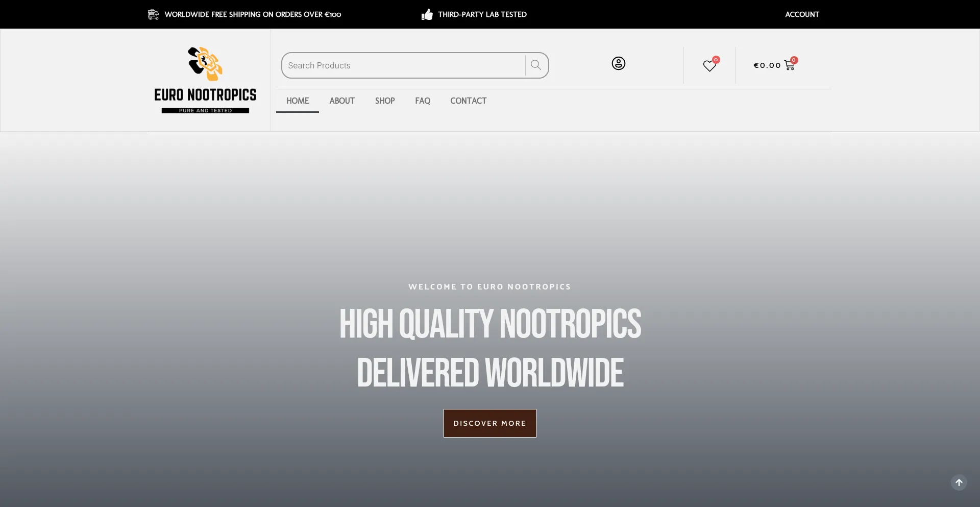
Task: Click the Welcome to Euro Nootropics subtitle
Action: [490, 287]
